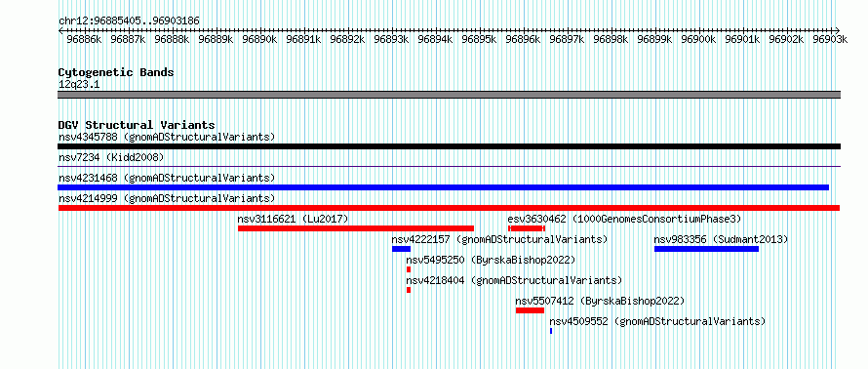Click the 96892k ruler tick label
The image size is (868, 369).
coord(347,39)
